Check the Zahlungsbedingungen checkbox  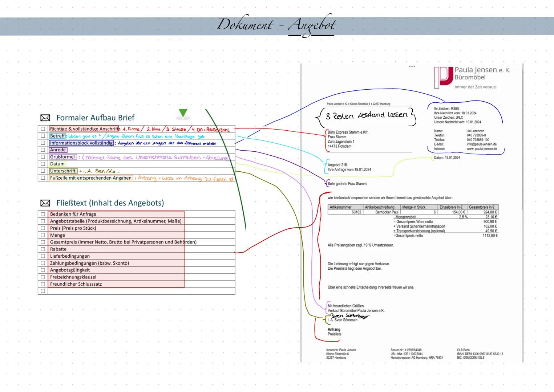pos(43,263)
